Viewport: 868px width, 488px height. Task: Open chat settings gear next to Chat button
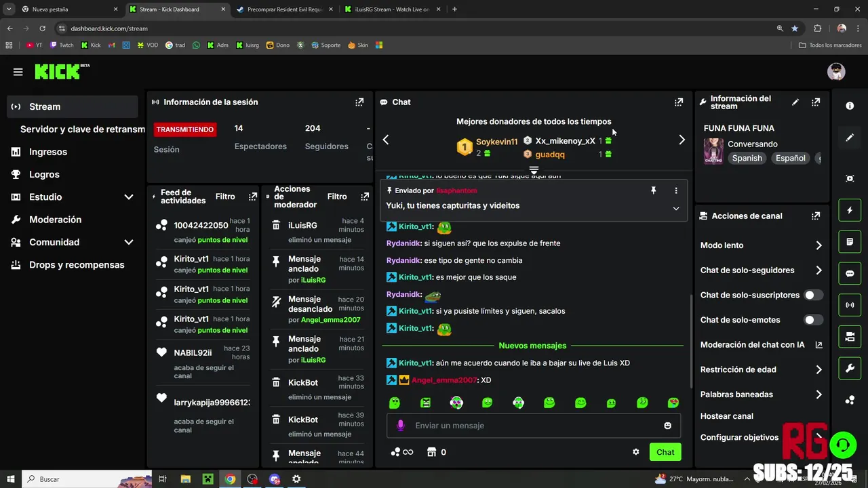tap(636, 452)
